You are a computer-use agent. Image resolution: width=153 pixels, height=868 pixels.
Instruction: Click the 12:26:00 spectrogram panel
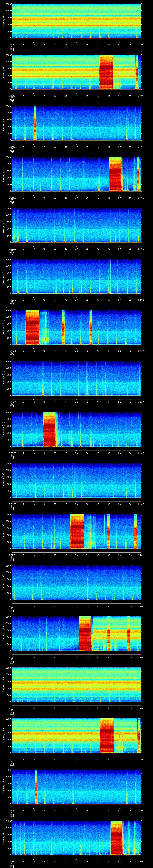[x=76, y=225]
